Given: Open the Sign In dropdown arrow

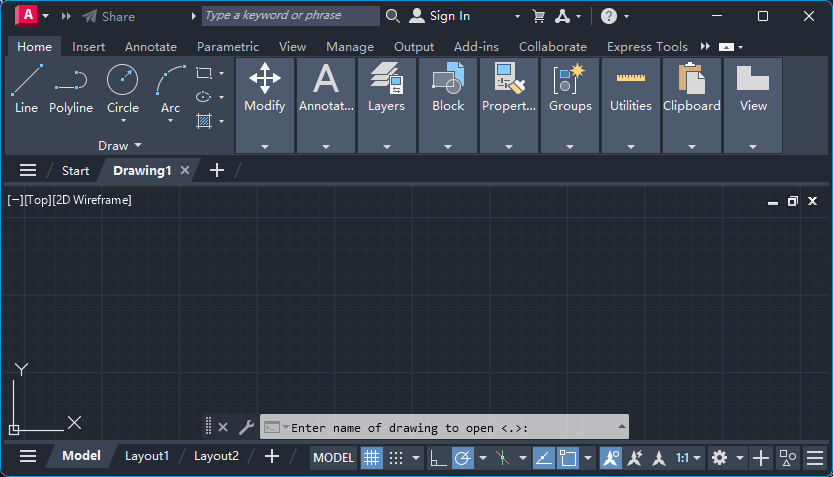Looking at the screenshot, I should click(x=517, y=16).
